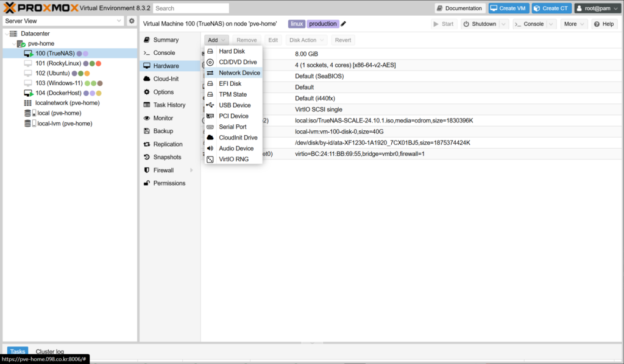This screenshot has height=364, width=624.
Task: Click the Permissions unlock icon
Action: point(147,183)
